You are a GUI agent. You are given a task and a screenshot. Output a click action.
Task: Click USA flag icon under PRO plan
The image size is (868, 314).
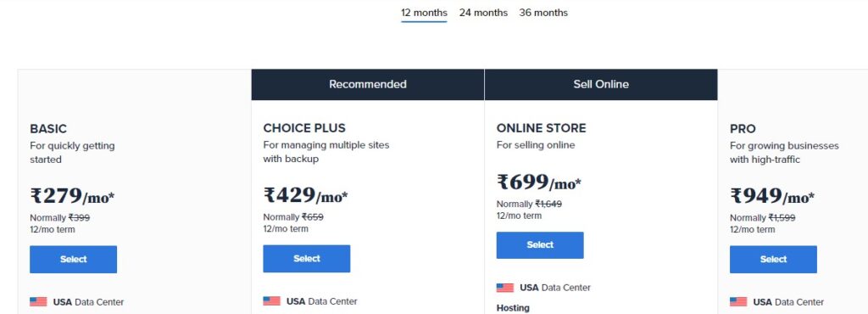pos(738,302)
